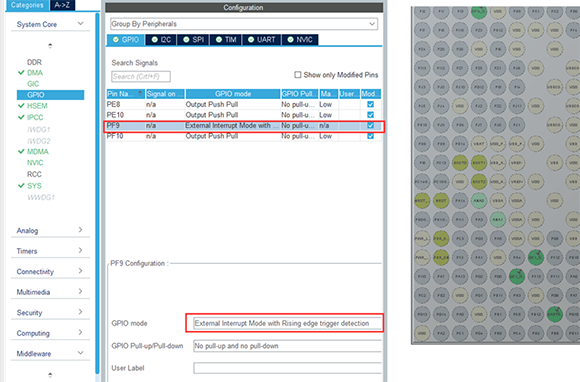Toggle the Modified checkbox for PF10
The image size is (580, 382).
(x=370, y=136)
